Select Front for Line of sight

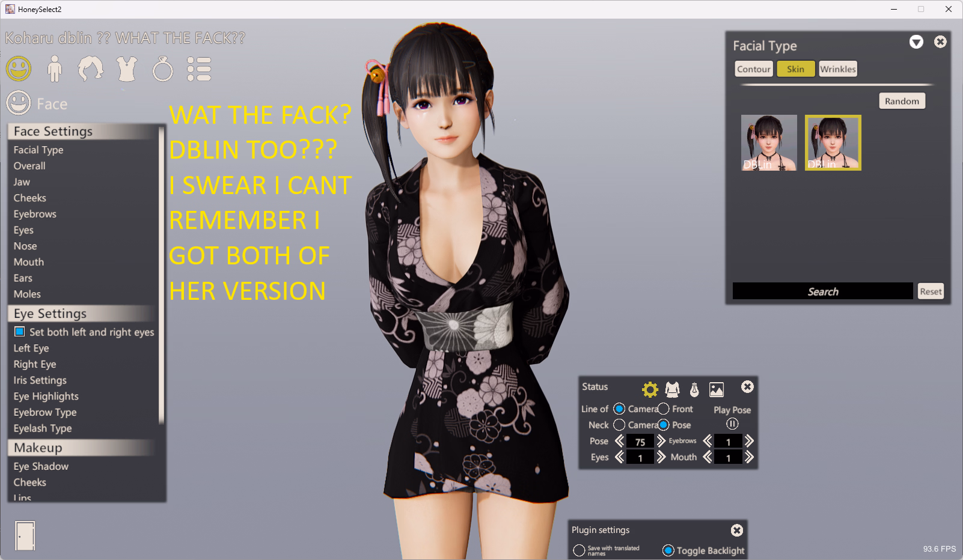pyautogui.click(x=664, y=409)
